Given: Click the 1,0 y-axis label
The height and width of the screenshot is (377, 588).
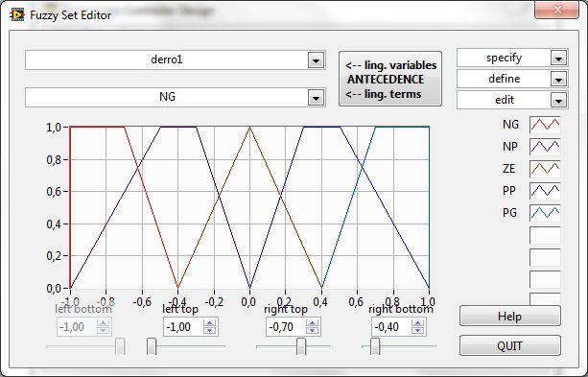Looking at the screenshot, I should point(54,128).
